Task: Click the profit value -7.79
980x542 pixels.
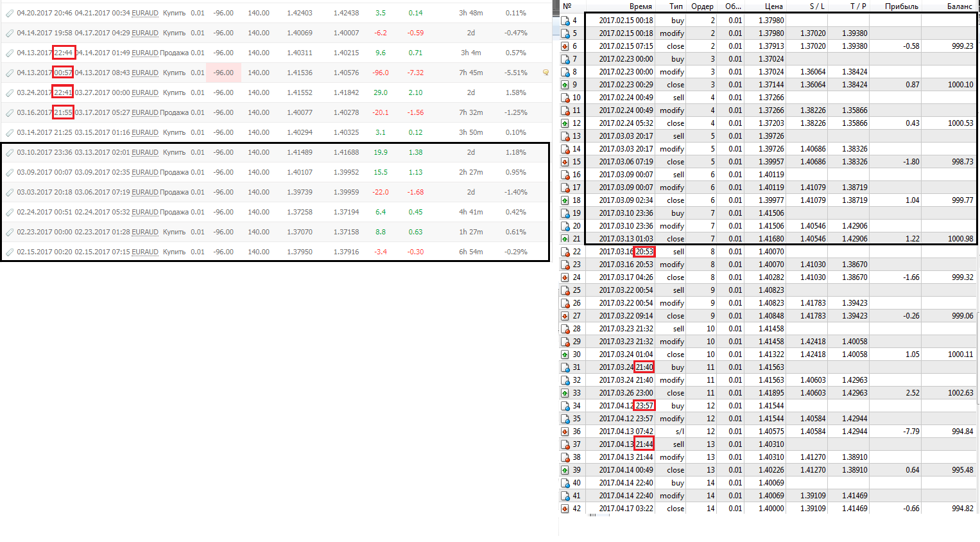Action: click(x=911, y=432)
